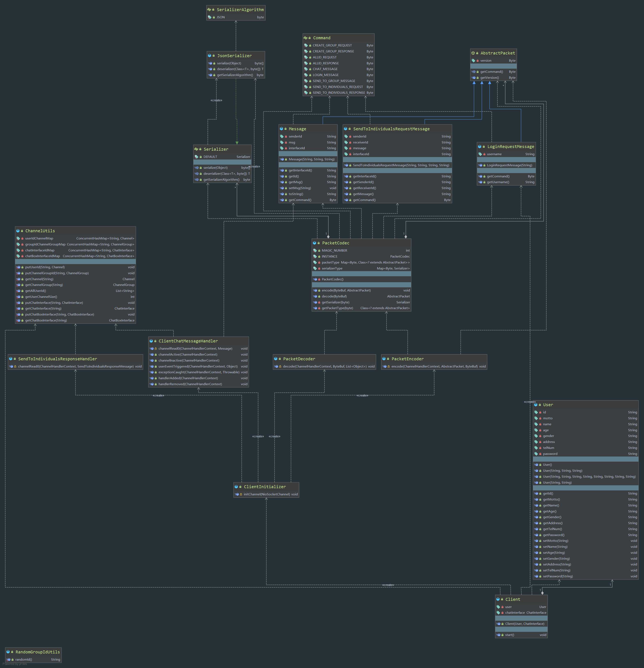
Task: Select SEND_TO_INDIVIDUALS_RESPONSE in Command
Action: 339,93
